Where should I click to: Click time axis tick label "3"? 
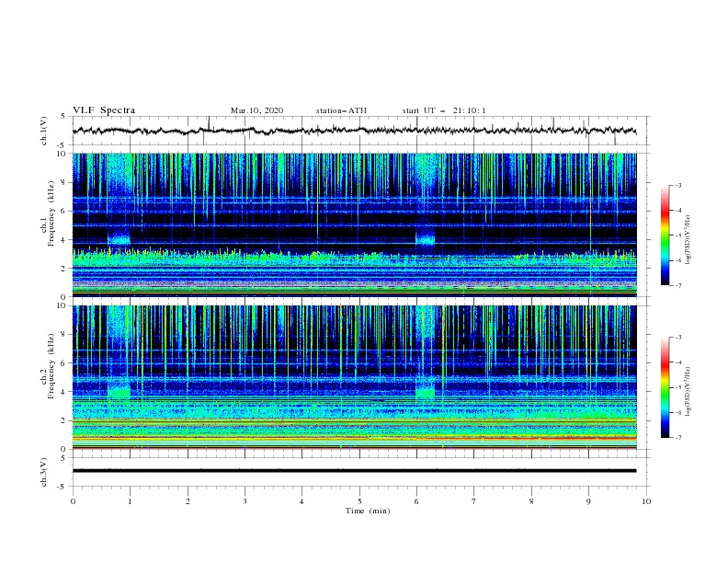(245, 501)
